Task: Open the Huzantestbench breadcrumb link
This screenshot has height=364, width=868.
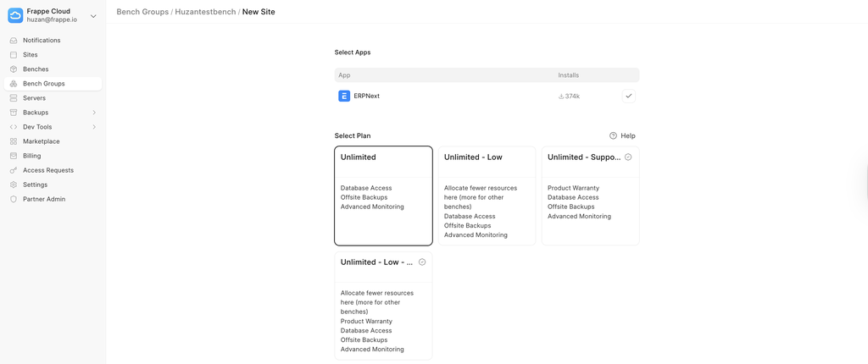Action: [204, 12]
